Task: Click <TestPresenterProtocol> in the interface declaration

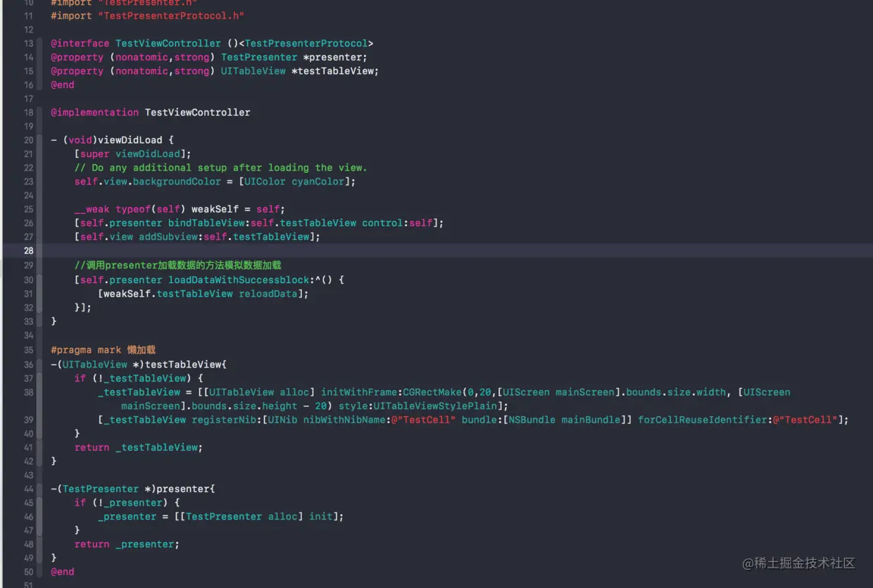Action: [x=306, y=44]
